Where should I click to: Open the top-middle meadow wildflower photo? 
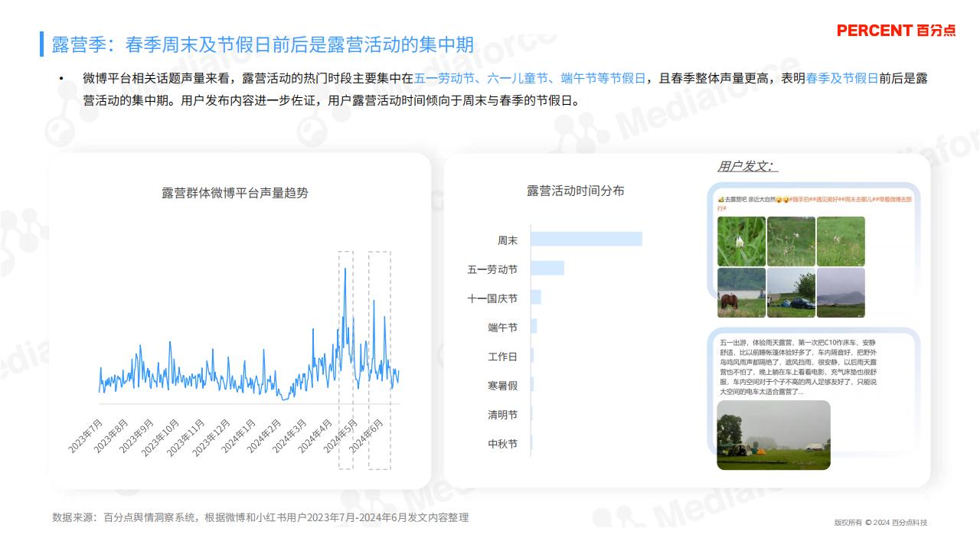(791, 241)
